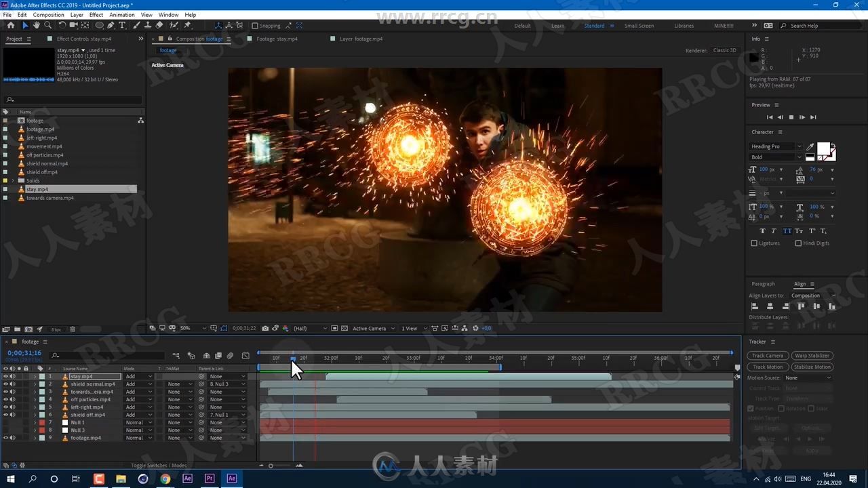Switch to Effect Controls stay.mp4 tab
Image resolution: width=868 pixels, height=488 pixels.
[x=84, y=39]
